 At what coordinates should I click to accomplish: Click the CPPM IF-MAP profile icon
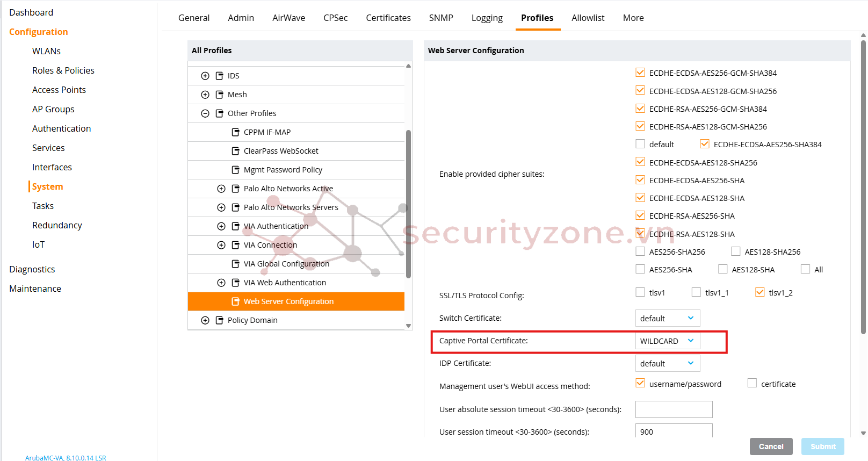[235, 132]
